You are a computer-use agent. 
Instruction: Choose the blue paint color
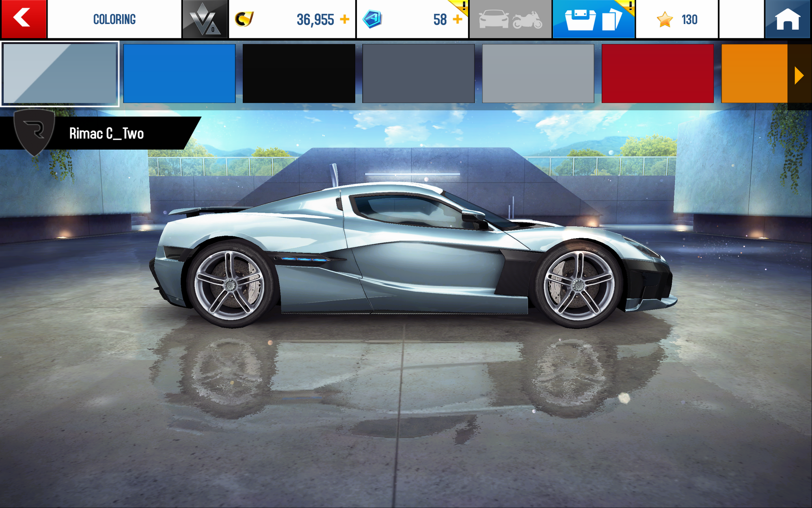point(179,74)
